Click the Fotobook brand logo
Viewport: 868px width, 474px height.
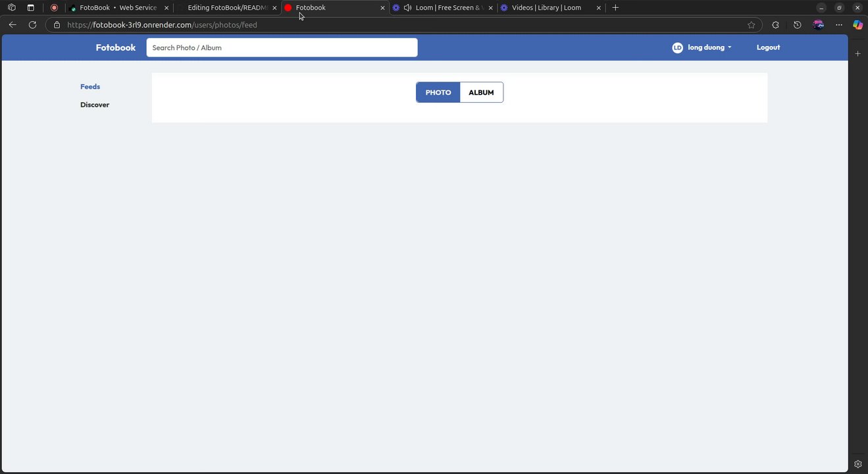[116, 47]
